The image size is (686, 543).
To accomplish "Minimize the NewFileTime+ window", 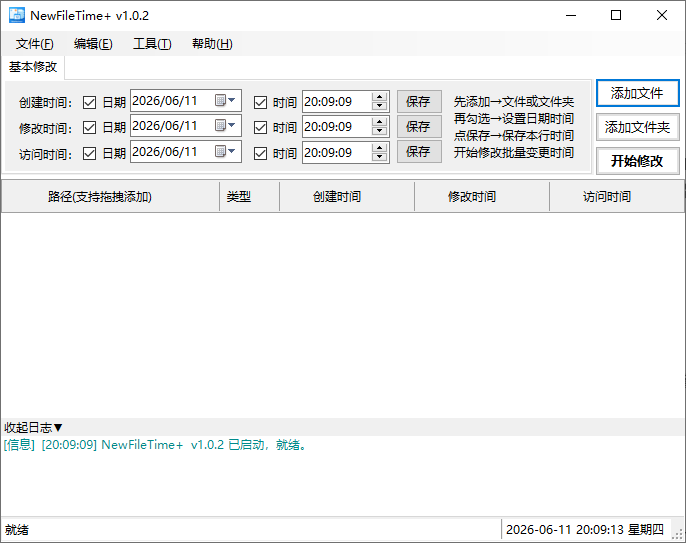I will [571, 15].
